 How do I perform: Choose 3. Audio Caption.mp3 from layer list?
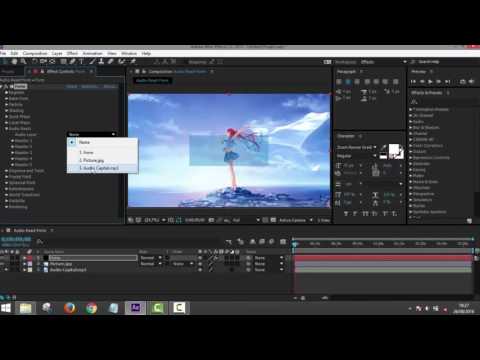tap(102, 168)
